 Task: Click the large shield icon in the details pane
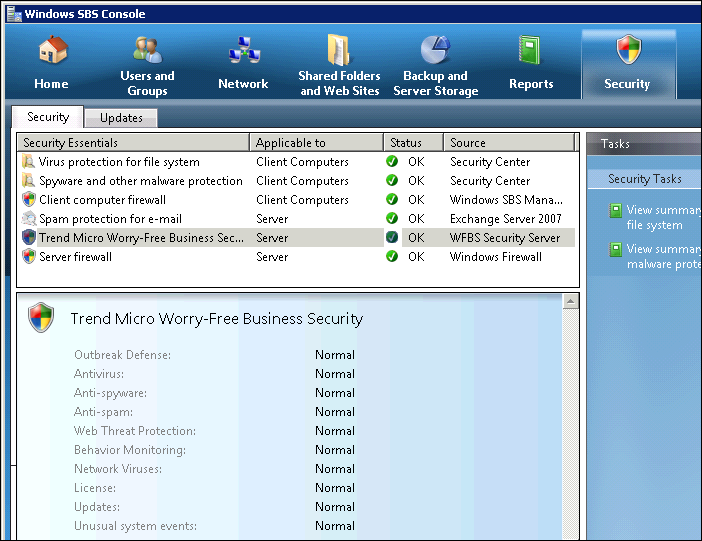[x=41, y=318]
